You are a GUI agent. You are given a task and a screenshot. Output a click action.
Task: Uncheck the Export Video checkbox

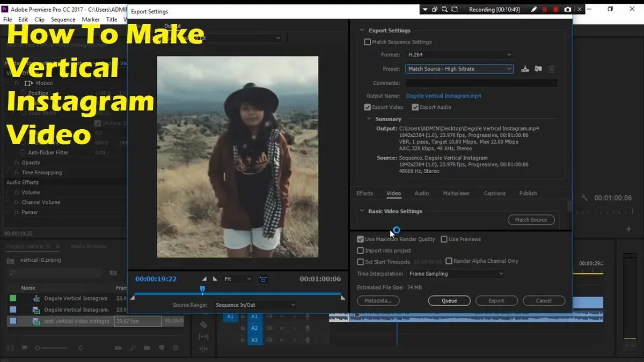pyautogui.click(x=368, y=107)
